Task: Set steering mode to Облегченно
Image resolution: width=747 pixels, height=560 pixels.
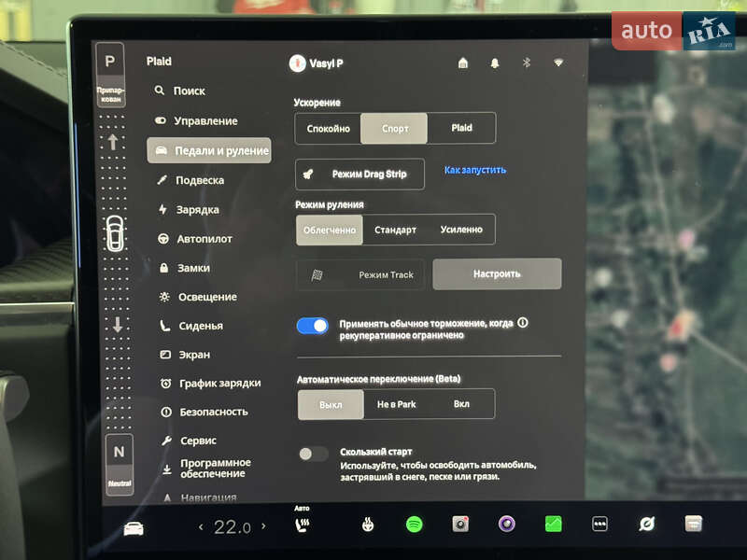Action: pos(330,230)
